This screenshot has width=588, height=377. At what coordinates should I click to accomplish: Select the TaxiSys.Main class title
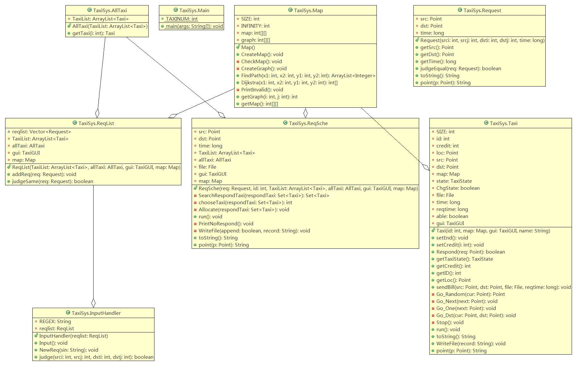pyautogui.click(x=194, y=10)
